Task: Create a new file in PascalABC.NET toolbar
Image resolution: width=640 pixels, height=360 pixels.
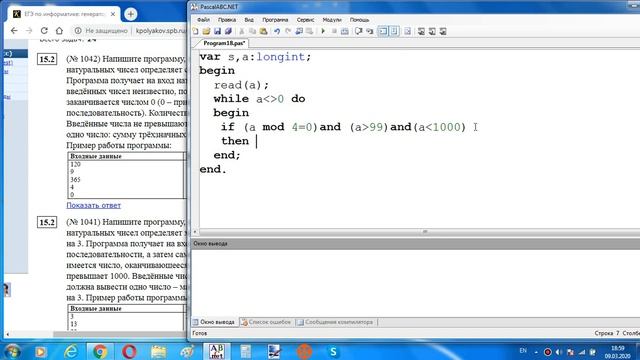Action: click(196, 31)
